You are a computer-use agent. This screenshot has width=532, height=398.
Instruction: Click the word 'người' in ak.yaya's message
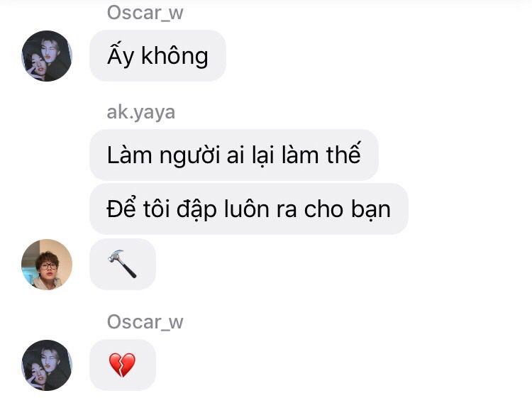click(x=190, y=156)
